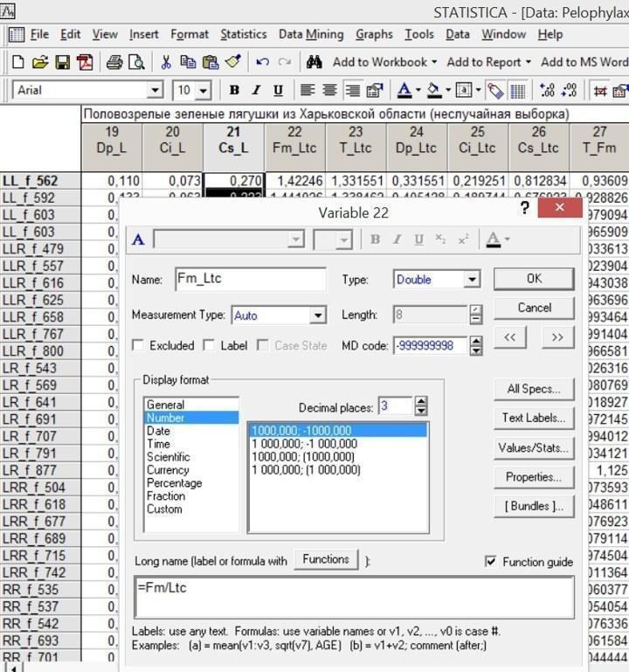The image size is (629, 672).
Task: Click the PDF export icon
Action: coord(85,63)
